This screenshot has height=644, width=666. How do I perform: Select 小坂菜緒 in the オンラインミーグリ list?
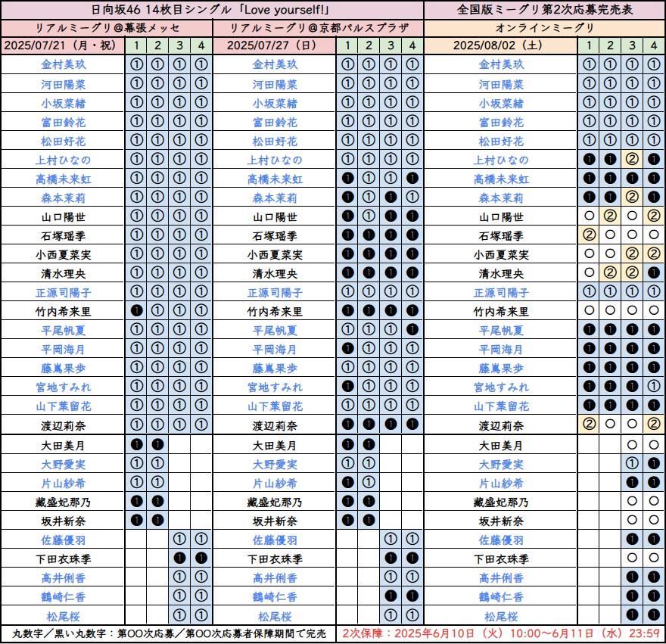pyautogui.click(x=501, y=103)
